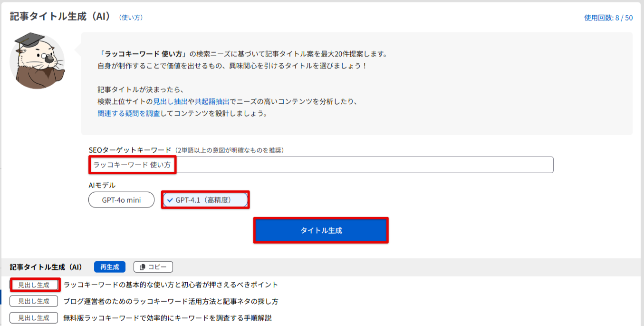Click the コピー button
Screen dimensions: 644x326
pyautogui.click(x=153, y=267)
